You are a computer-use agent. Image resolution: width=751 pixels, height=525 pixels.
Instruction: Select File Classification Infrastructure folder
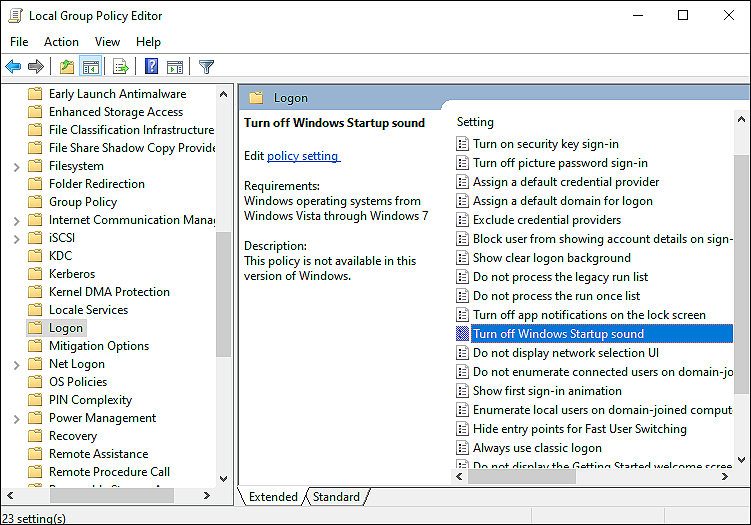[132, 130]
